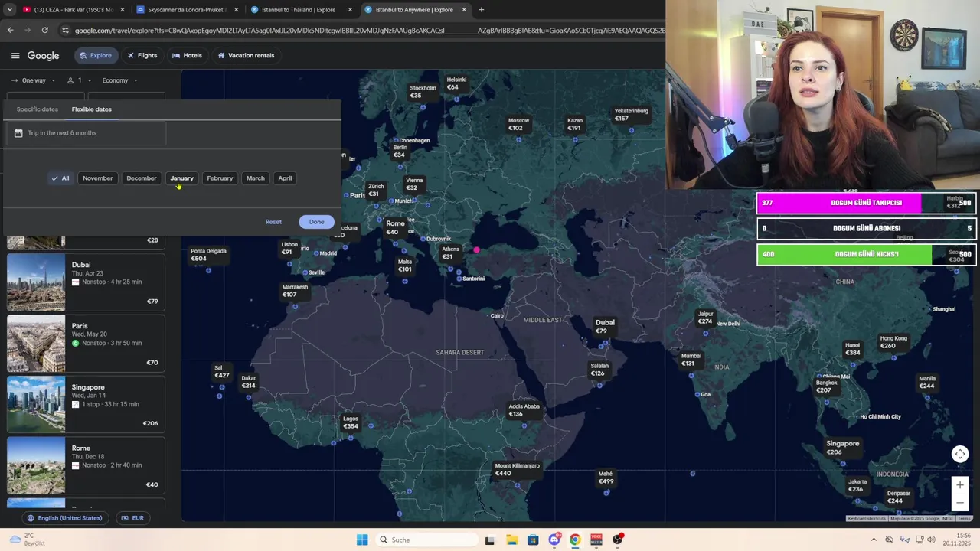Select the All months chip
The width and height of the screenshot is (980, 551).
(60, 178)
